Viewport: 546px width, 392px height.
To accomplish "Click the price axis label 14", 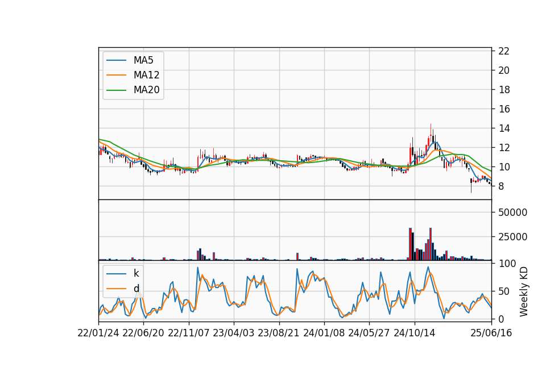I will [504, 128].
